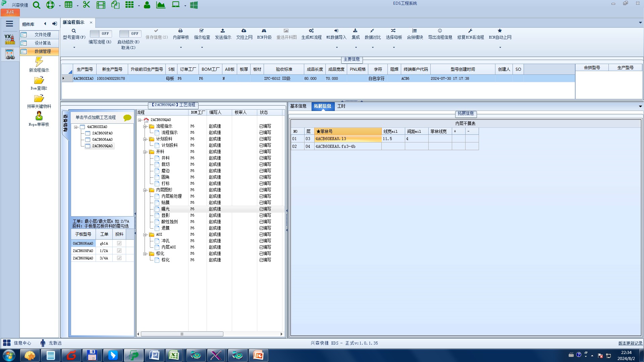Select 数据管理 in the sidebar

pyautogui.click(x=43, y=51)
